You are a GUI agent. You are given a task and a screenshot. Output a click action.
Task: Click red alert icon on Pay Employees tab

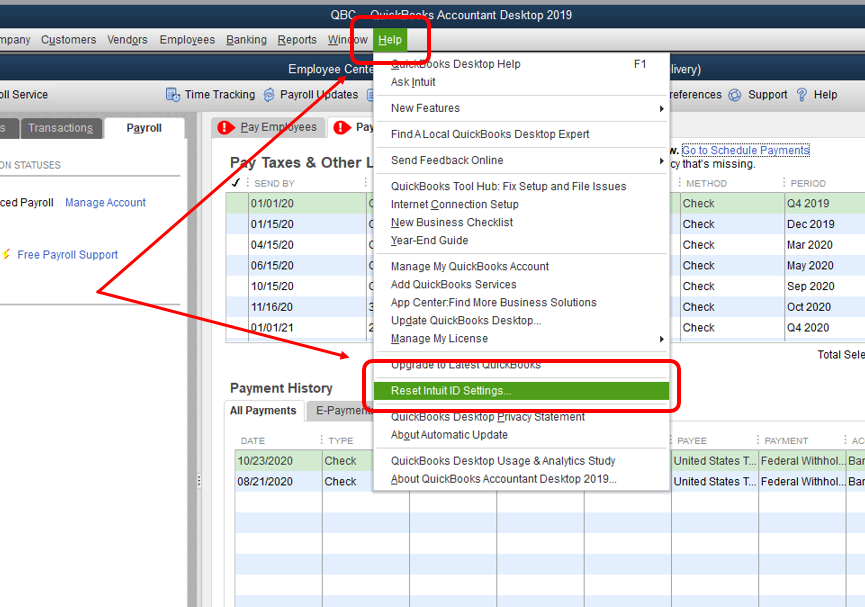(x=226, y=127)
